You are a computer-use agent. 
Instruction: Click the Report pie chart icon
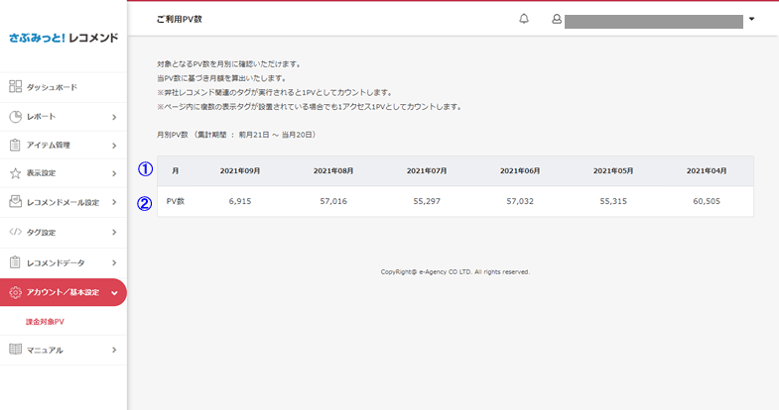tap(15, 116)
